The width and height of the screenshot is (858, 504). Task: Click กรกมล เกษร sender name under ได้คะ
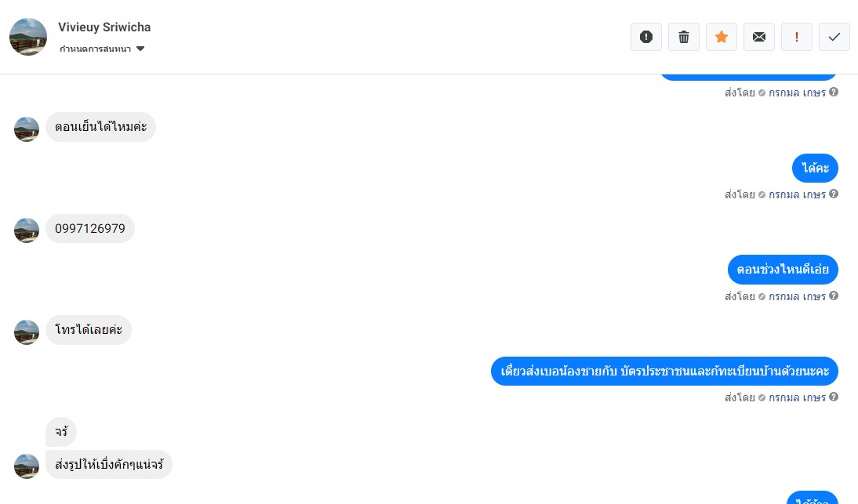click(x=797, y=194)
